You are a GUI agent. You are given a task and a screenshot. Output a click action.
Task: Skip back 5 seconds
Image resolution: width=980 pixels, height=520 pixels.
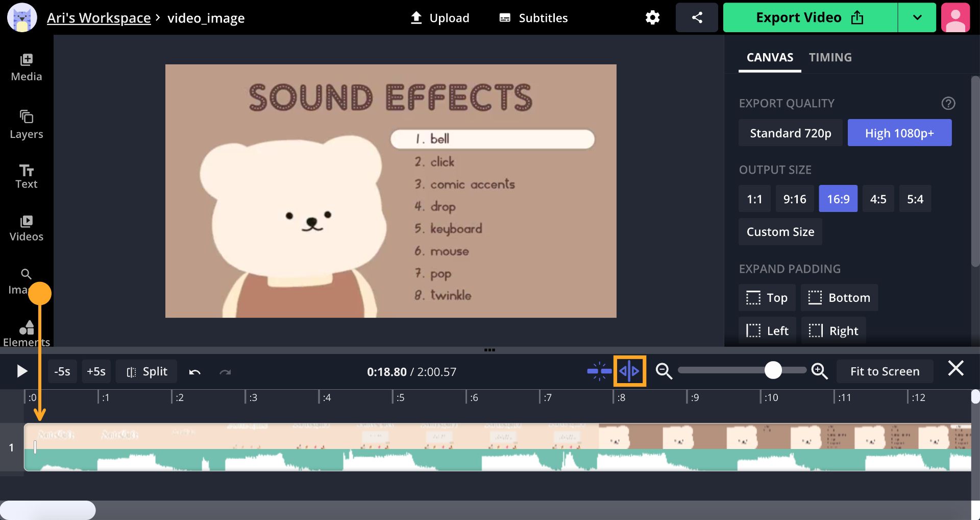click(62, 371)
